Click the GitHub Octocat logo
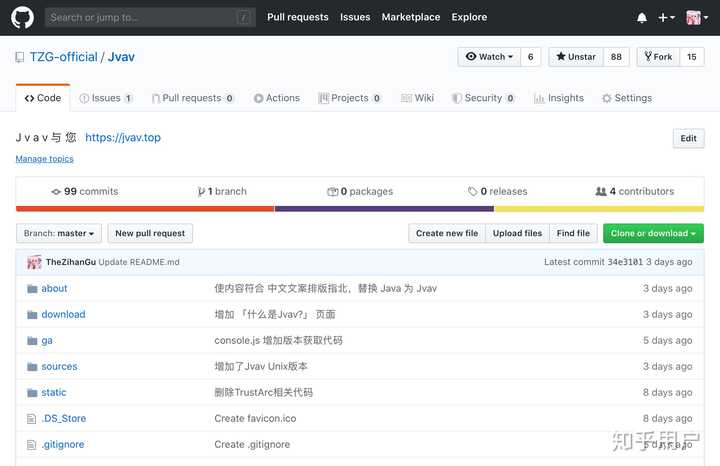 pyautogui.click(x=22, y=17)
